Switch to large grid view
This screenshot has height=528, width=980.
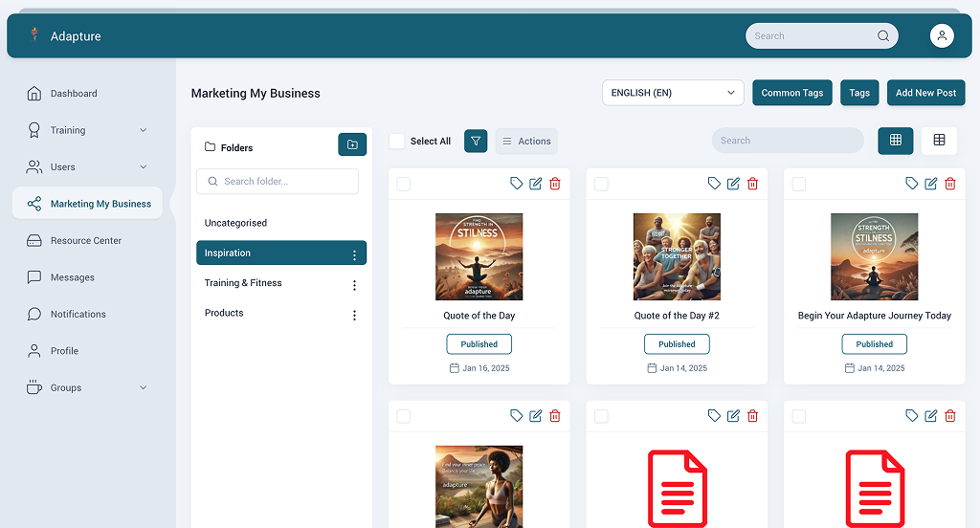(x=895, y=141)
